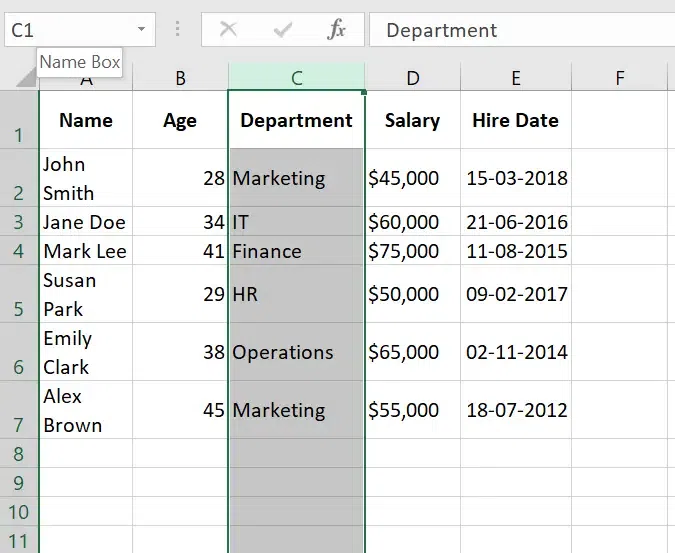Select row 1 header
The image size is (675, 553).
click(19, 120)
